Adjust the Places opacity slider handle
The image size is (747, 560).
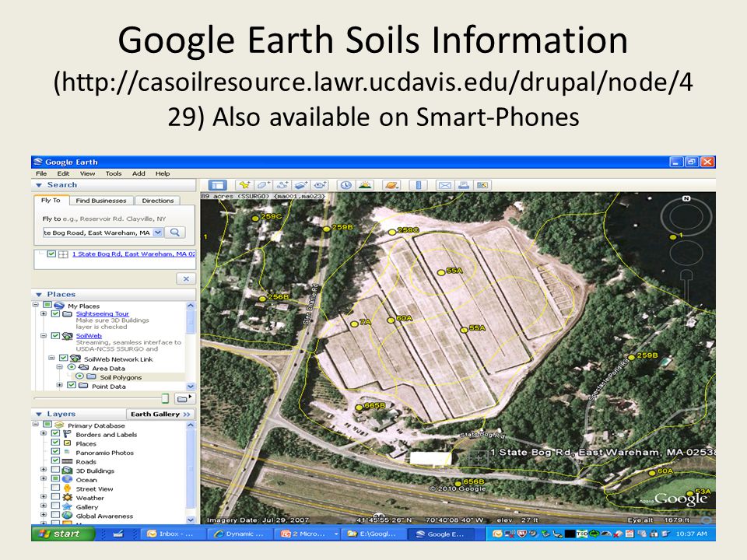tap(165, 398)
